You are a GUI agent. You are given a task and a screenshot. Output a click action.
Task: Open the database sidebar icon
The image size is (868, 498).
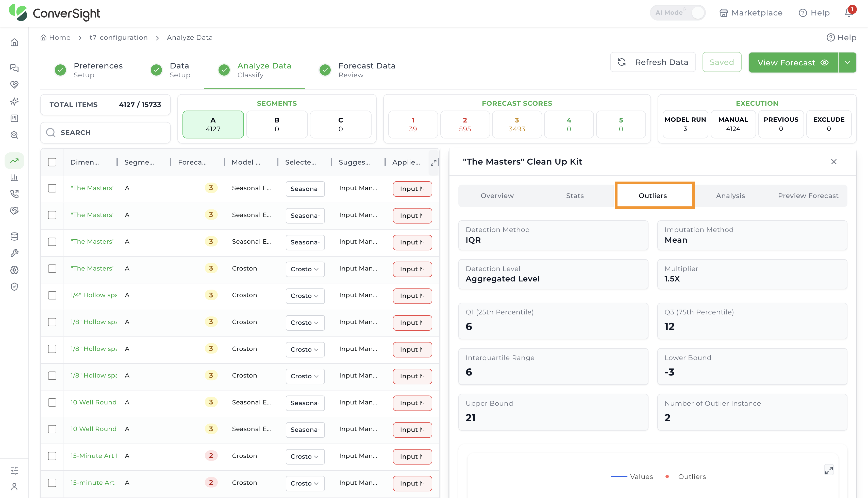(14, 236)
